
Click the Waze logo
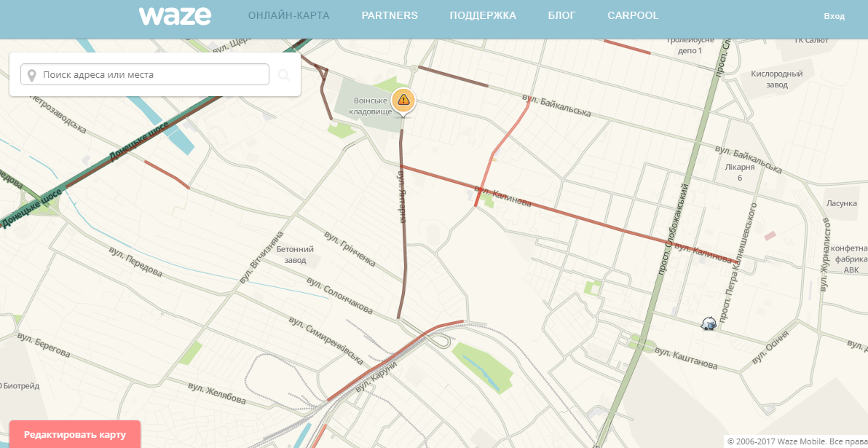tap(175, 15)
